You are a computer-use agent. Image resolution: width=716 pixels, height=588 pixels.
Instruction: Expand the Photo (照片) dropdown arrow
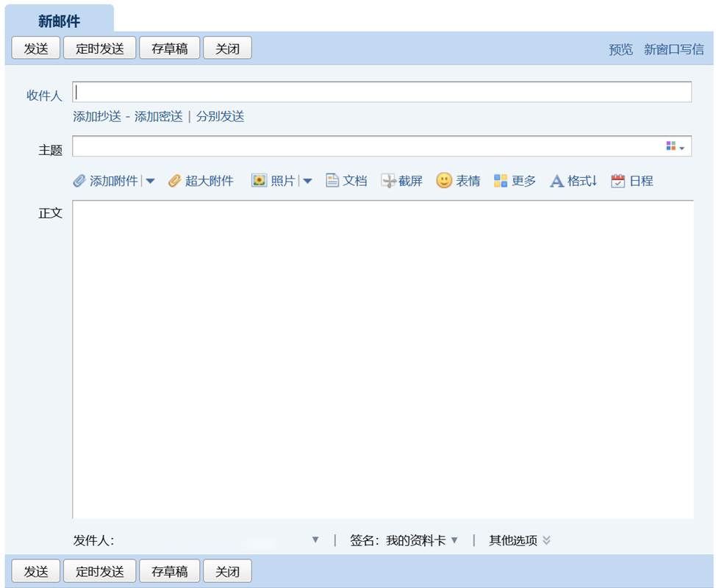pos(307,181)
